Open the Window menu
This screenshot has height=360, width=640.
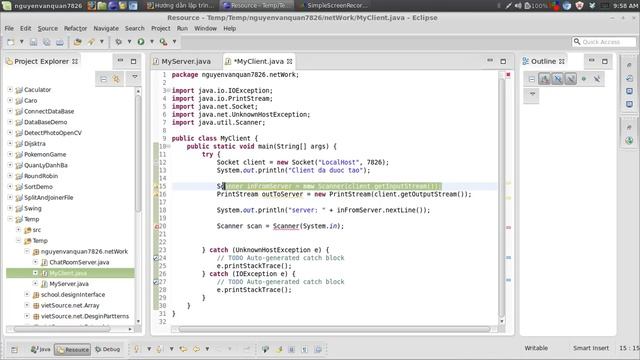[x=205, y=29]
